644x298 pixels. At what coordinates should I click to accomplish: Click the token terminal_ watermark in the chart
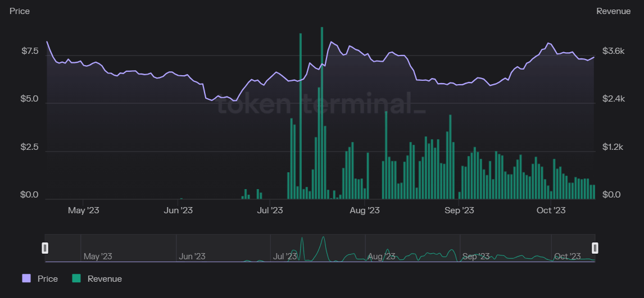(x=321, y=104)
